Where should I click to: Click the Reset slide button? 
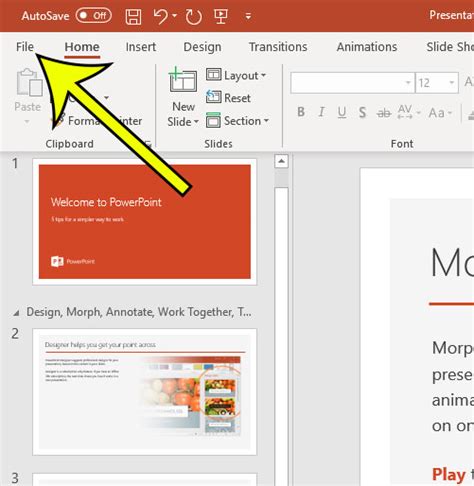tap(228, 98)
